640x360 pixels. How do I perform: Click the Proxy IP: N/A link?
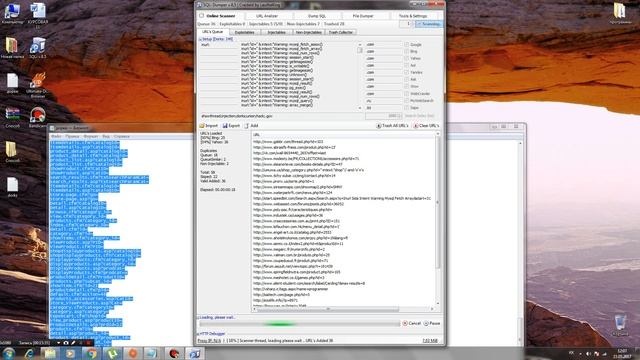tap(209, 340)
